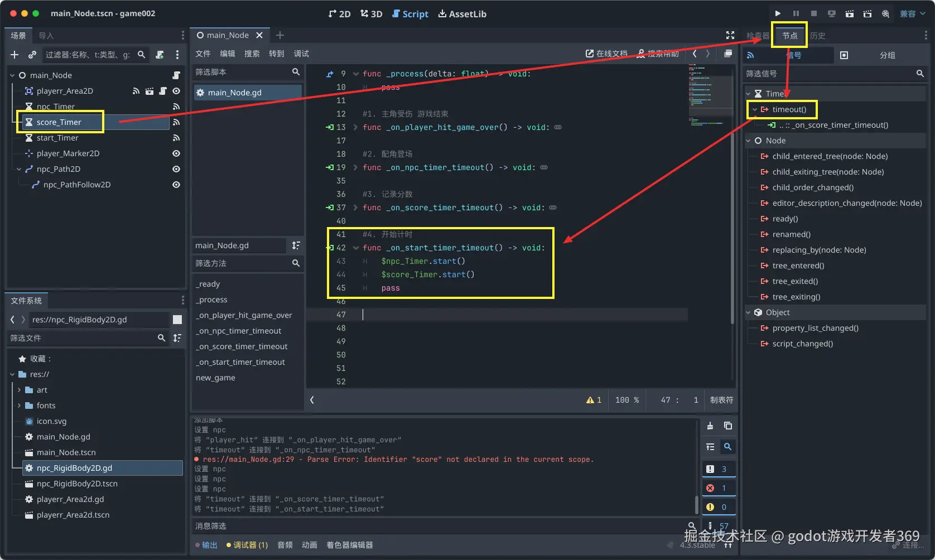
Task: Switch to the 导入 dock tab
Action: (x=46, y=36)
